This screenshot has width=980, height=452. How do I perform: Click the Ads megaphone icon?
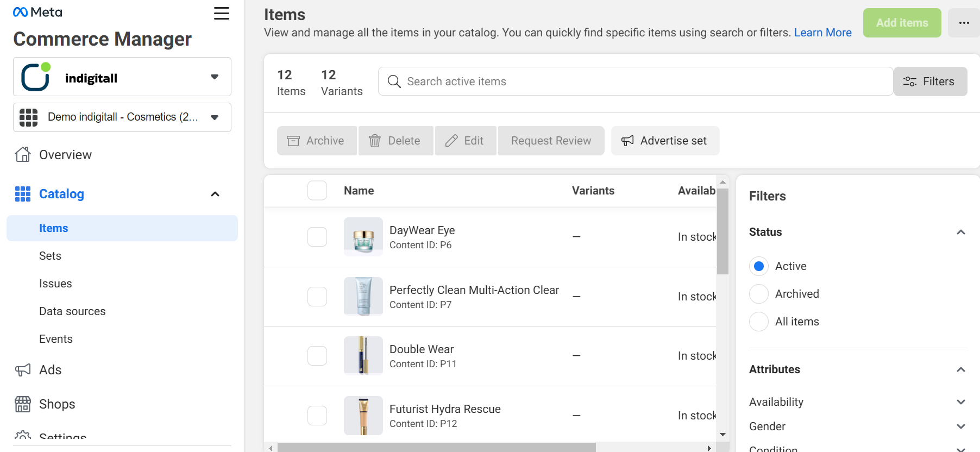(23, 371)
